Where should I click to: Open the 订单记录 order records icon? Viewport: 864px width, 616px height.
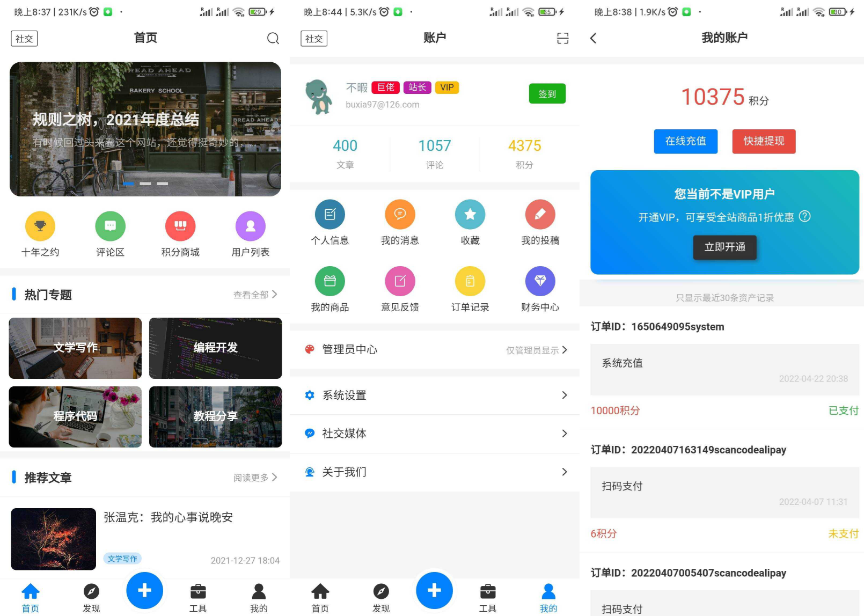pyautogui.click(x=470, y=281)
